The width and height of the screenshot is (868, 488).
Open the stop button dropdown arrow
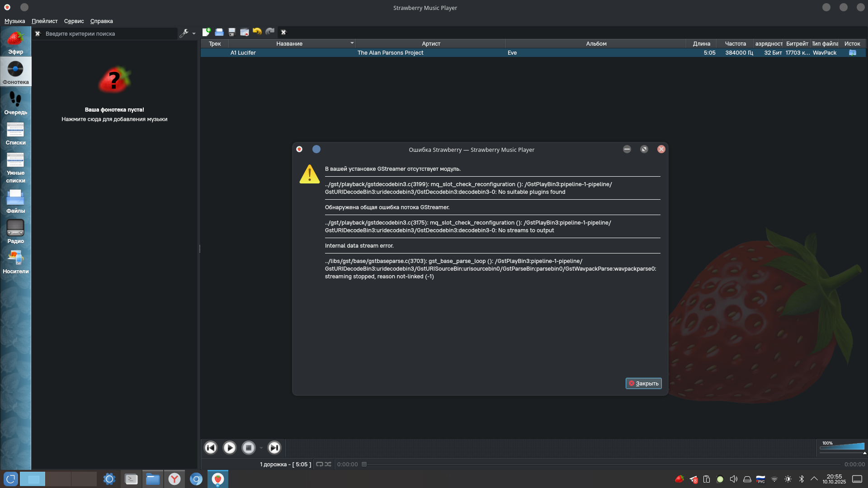pyautogui.click(x=261, y=448)
